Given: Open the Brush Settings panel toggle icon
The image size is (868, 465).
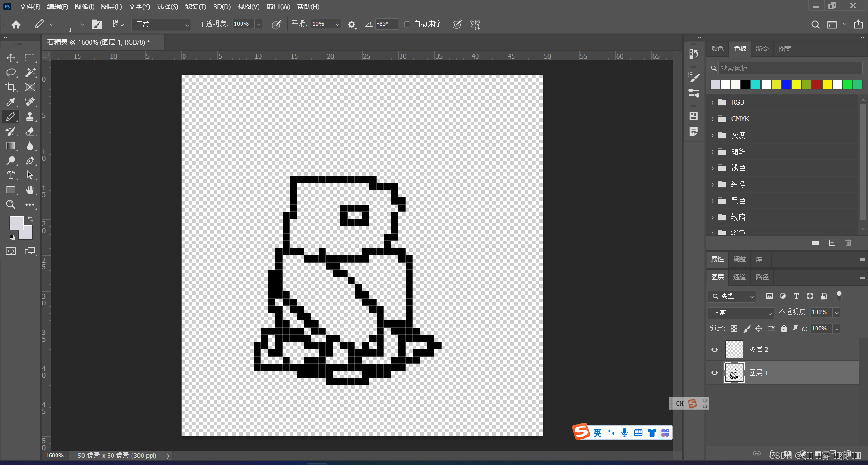Looking at the screenshot, I should click(97, 24).
